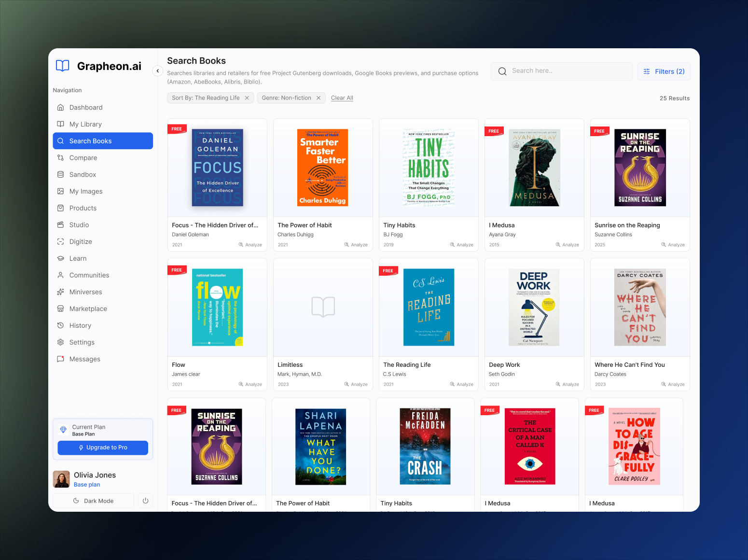
Task: Open Sandbox from the sidebar
Action: pos(103,174)
